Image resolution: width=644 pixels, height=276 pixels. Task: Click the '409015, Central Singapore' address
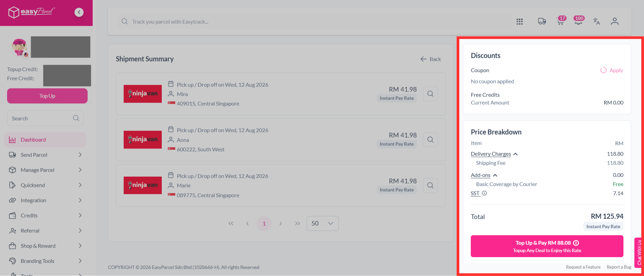pyautogui.click(x=208, y=104)
